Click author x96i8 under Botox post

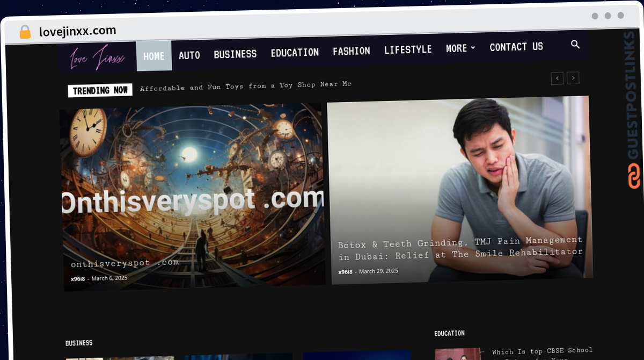(346, 272)
